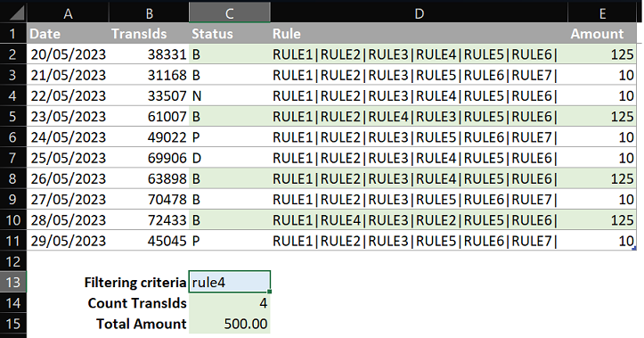644x338 pixels.
Task: Select TransId cell 72433
Action: pyautogui.click(x=149, y=220)
